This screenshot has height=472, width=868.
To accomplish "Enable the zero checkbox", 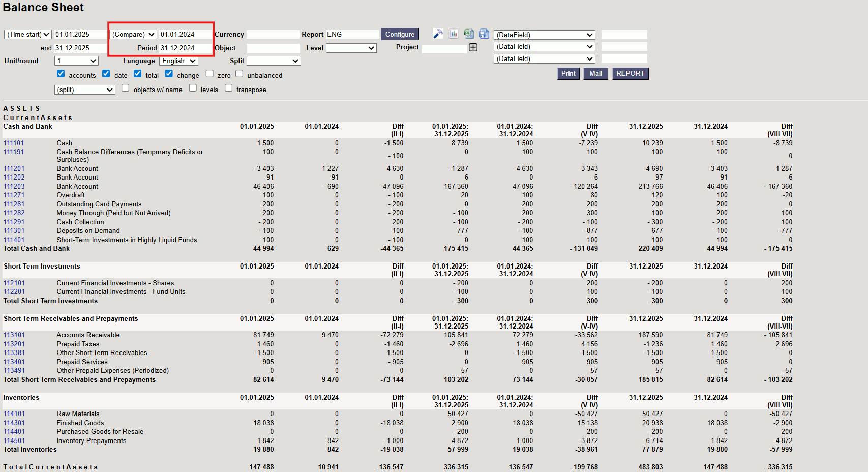I will pyautogui.click(x=209, y=74).
